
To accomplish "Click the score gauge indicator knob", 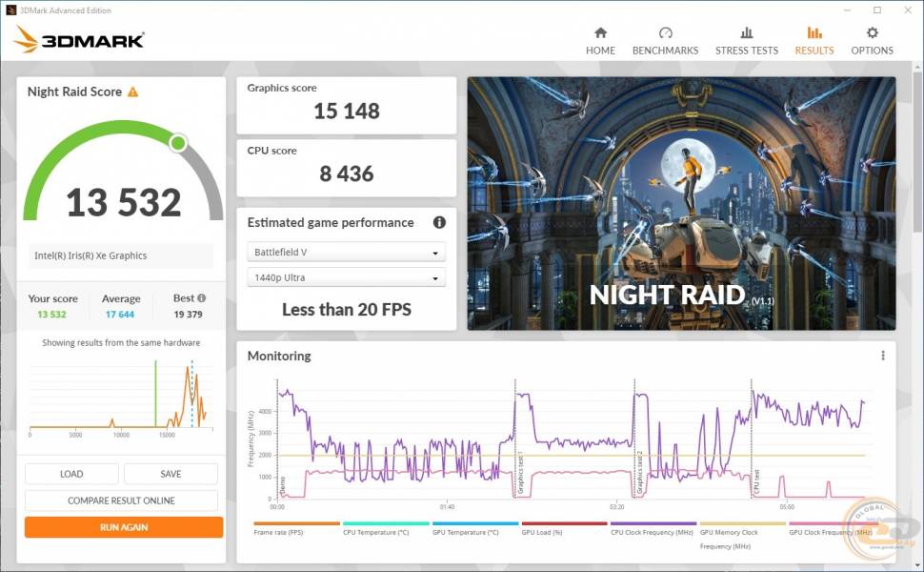I will (178, 143).
